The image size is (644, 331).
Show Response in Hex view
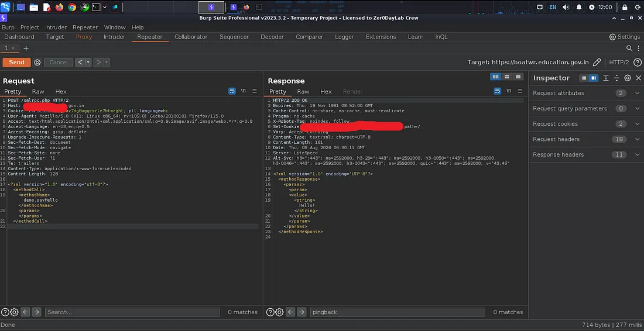tap(326, 91)
